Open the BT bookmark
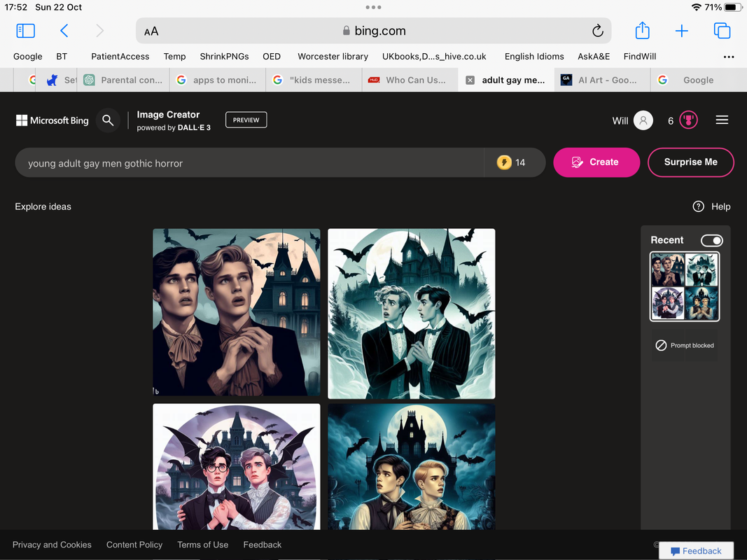This screenshot has width=747, height=560. (62, 56)
